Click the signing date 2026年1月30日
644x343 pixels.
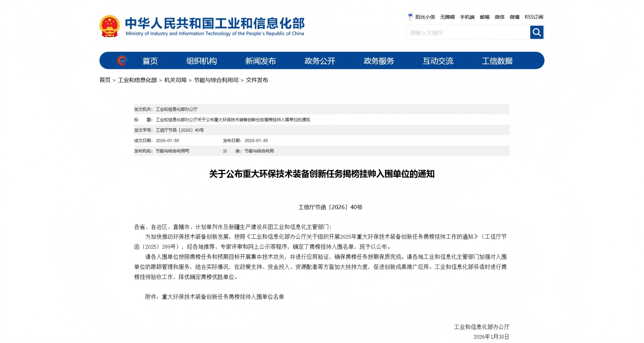coord(491,337)
